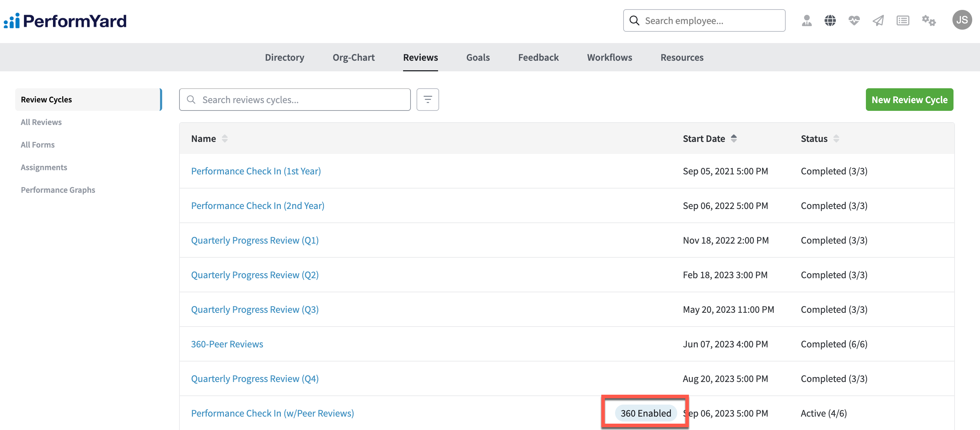Open the list report icon in header
Screen dimensions: 980x430
click(x=902, y=20)
